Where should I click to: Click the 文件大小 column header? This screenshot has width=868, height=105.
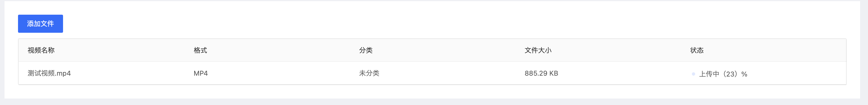click(538, 50)
